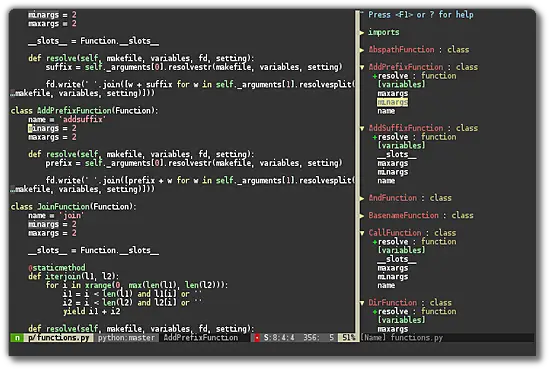Place cursor on 'prefix = self._arguments[0]' line
The image size is (550, 370).
point(194,163)
